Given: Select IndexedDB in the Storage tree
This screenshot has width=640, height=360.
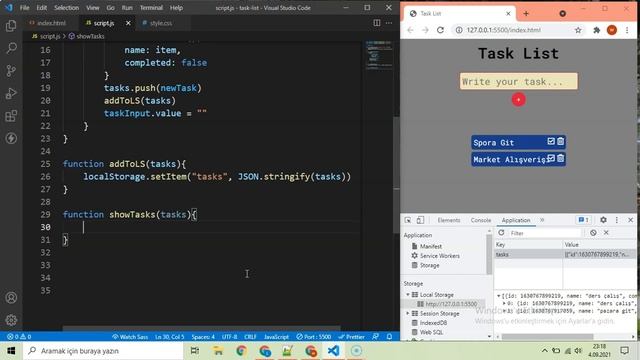Looking at the screenshot, I should pos(433,323).
